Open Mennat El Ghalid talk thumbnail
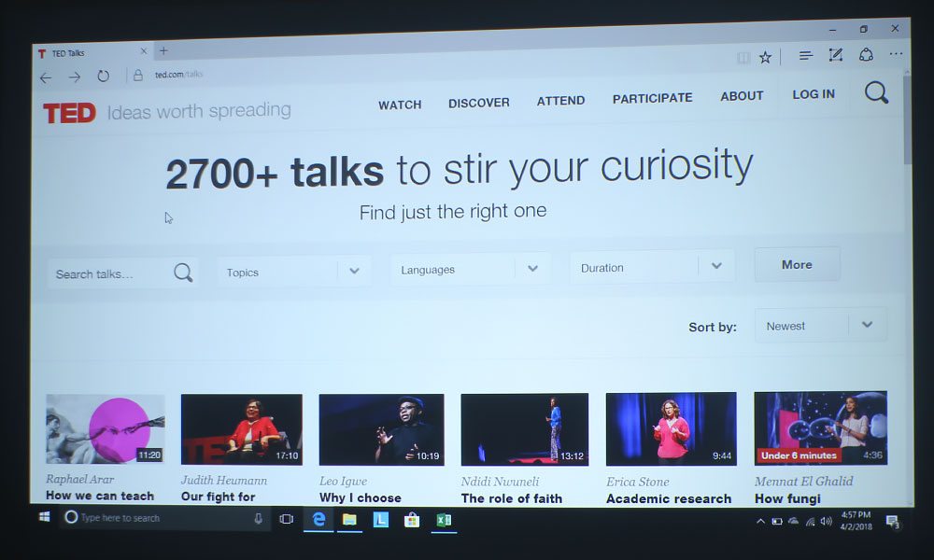This screenshot has width=934, height=560. pos(821,427)
